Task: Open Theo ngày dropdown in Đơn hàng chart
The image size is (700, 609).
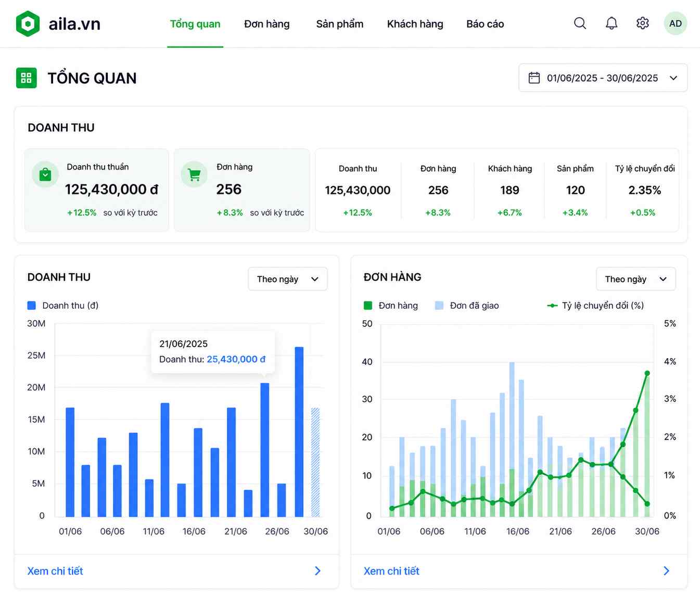Action: (636, 279)
